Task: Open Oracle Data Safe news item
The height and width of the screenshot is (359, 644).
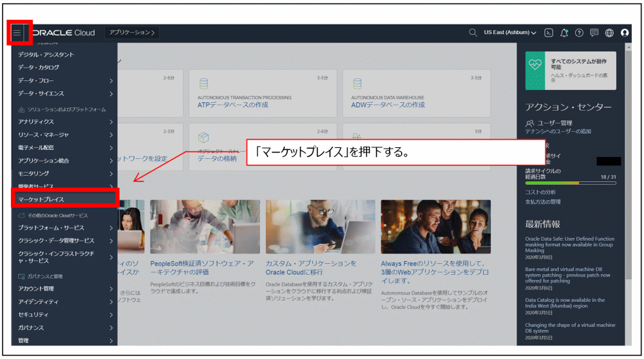Action: (570, 244)
